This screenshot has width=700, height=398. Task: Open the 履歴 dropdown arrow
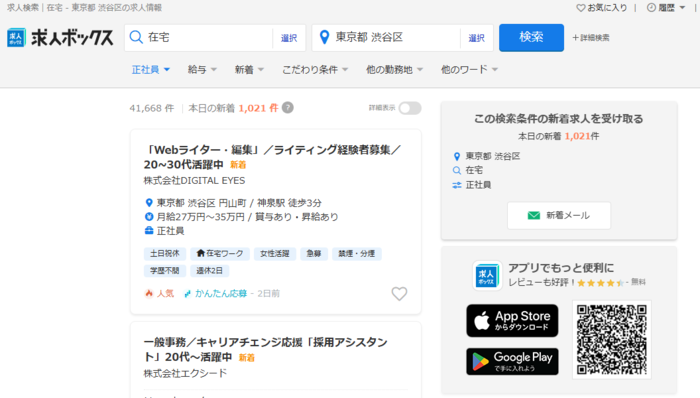(682, 8)
